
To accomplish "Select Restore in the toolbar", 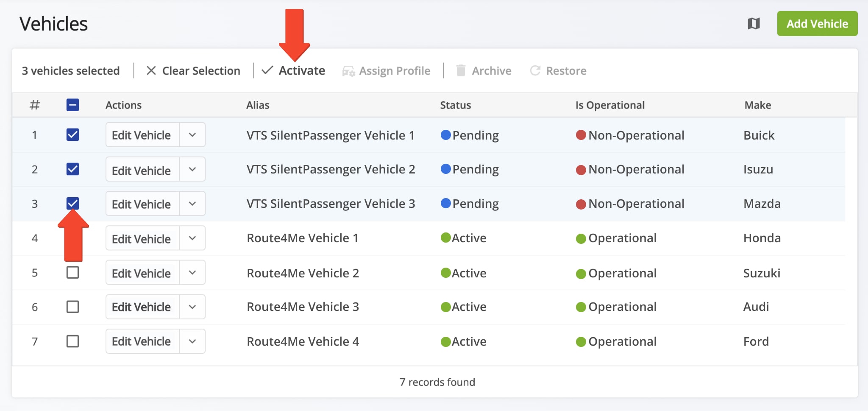I will (558, 70).
